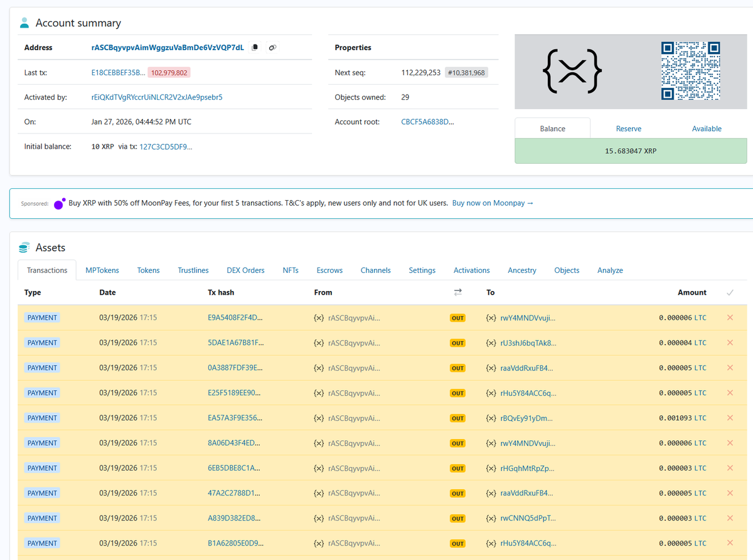Open the DEX Orders tab
Image resolution: width=753 pixels, height=560 pixels.
[x=245, y=270]
